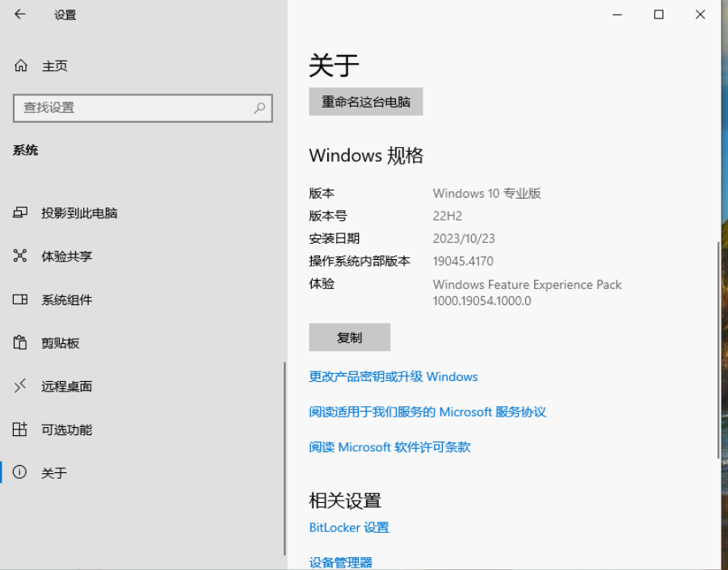
Task: Close the Settings window
Action: tap(701, 15)
